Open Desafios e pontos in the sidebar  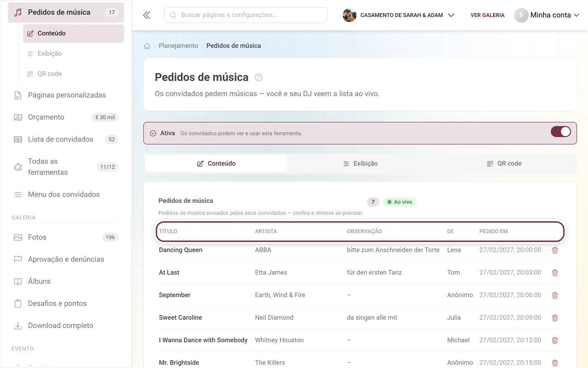pos(66,303)
